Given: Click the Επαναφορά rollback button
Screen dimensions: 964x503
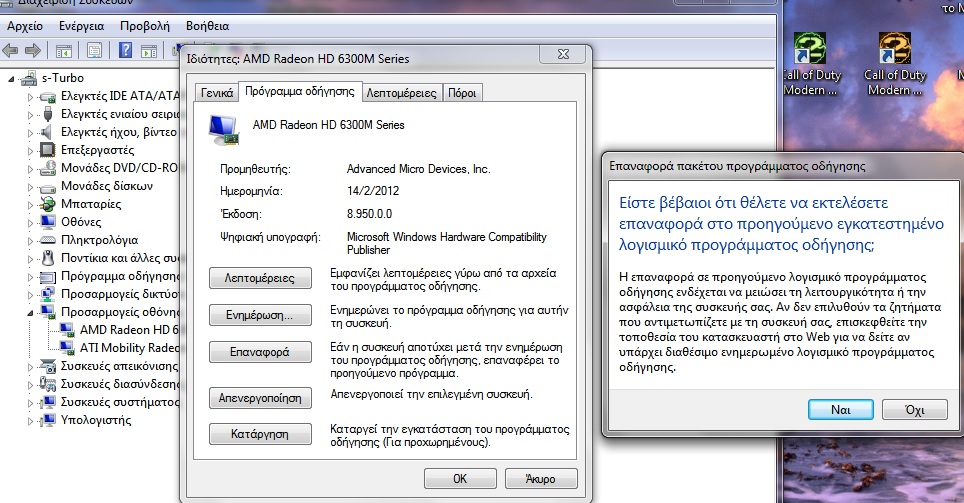Looking at the screenshot, I should coord(260,352).
